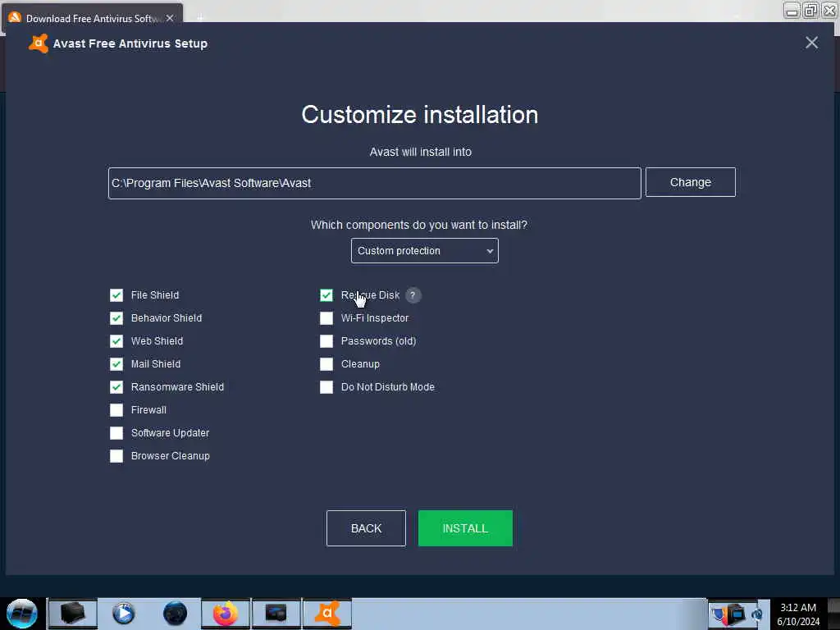
Task: Uncheck Behavior Shield component
Action: (116, 318)
